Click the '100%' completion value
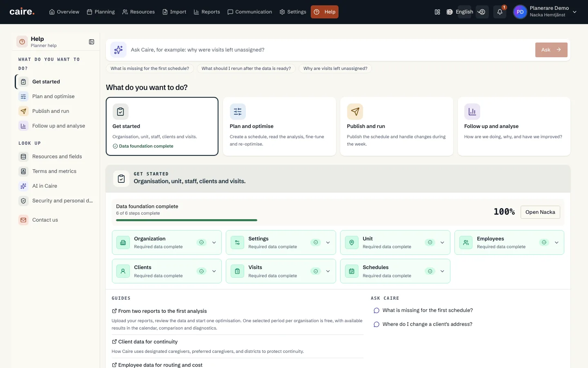Image resolution: width=588 pixels, height=368 pixels. coord(504,212)
